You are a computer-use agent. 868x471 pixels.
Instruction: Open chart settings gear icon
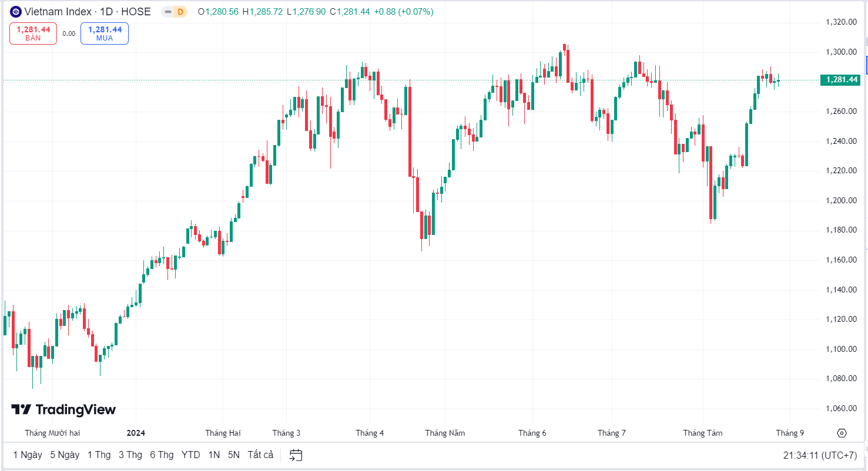click(842, 433)
